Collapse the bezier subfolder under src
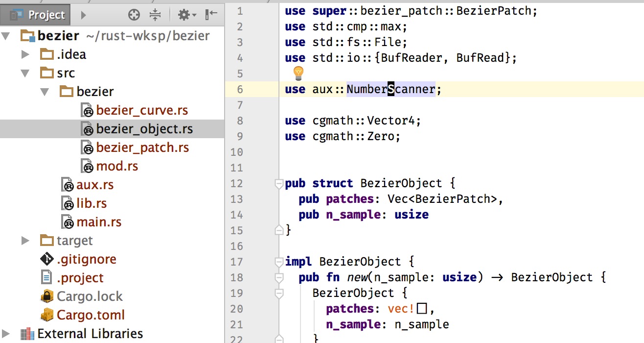The image size is (644, 343). coord(45,92)
